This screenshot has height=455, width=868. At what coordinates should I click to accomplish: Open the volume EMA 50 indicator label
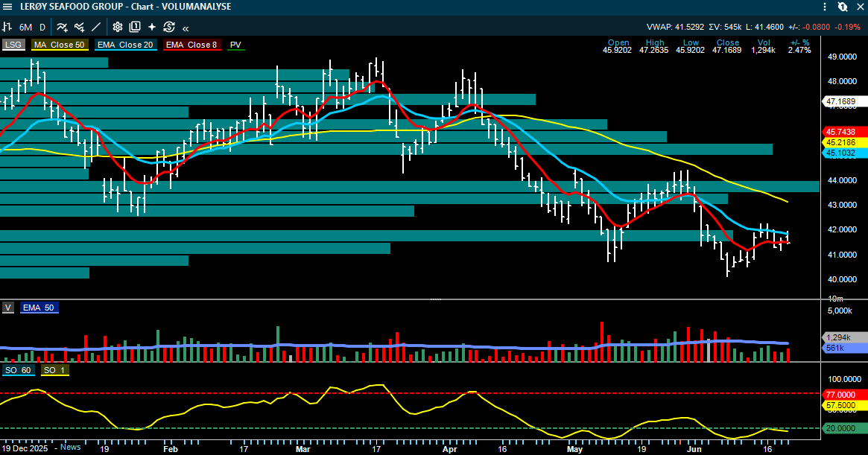39,308
